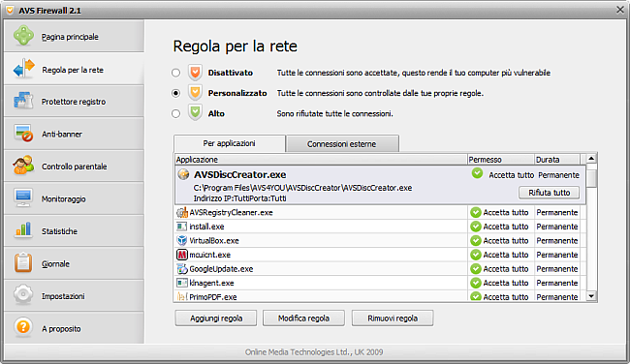This screenshot has height=364, width=630.
Task: Close the AVS Firewall window
Action: (620, 10)
